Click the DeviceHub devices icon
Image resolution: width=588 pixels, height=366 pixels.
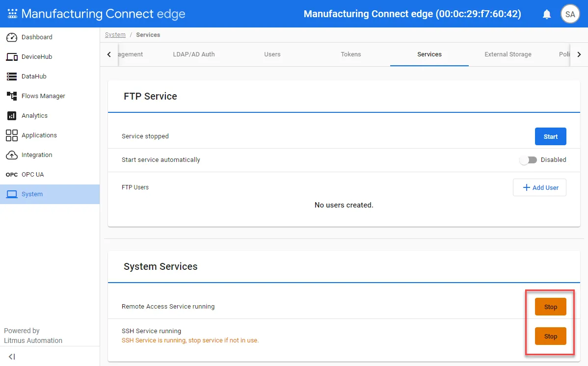coord(12,56)
